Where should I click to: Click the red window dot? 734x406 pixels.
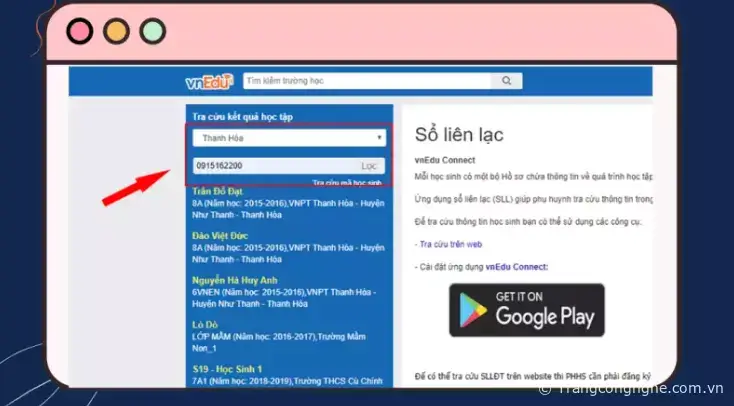[79, 31]
